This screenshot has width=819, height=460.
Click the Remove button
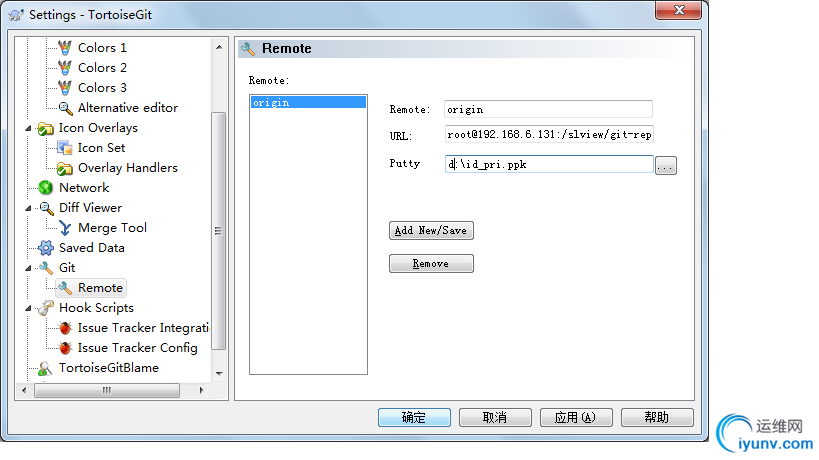(x=431, y=263)
